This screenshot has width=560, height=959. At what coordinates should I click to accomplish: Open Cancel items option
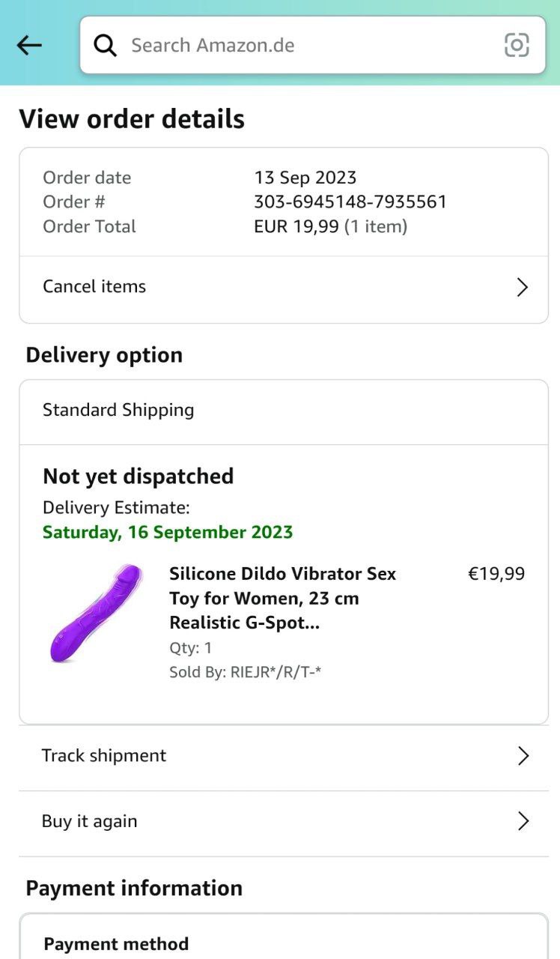94,286
